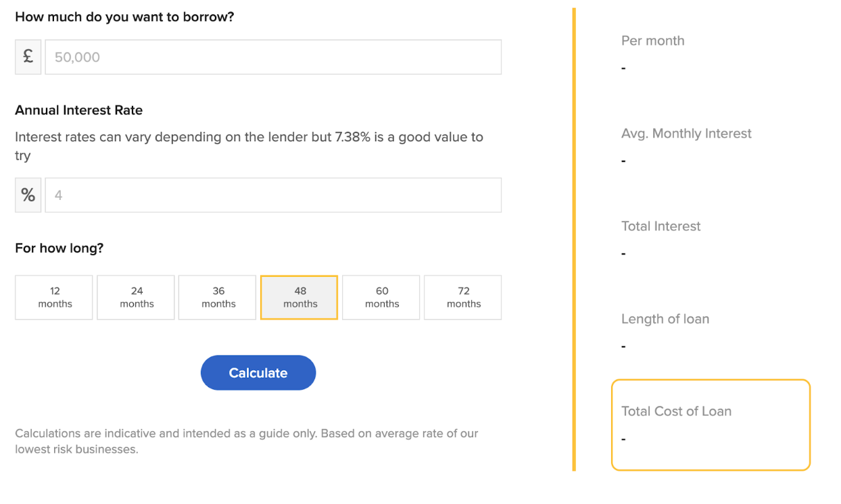This screenshot has height=504, width=841.
Task: Click the How much do you want to borrow heading
Action: (x=124, y=16)
